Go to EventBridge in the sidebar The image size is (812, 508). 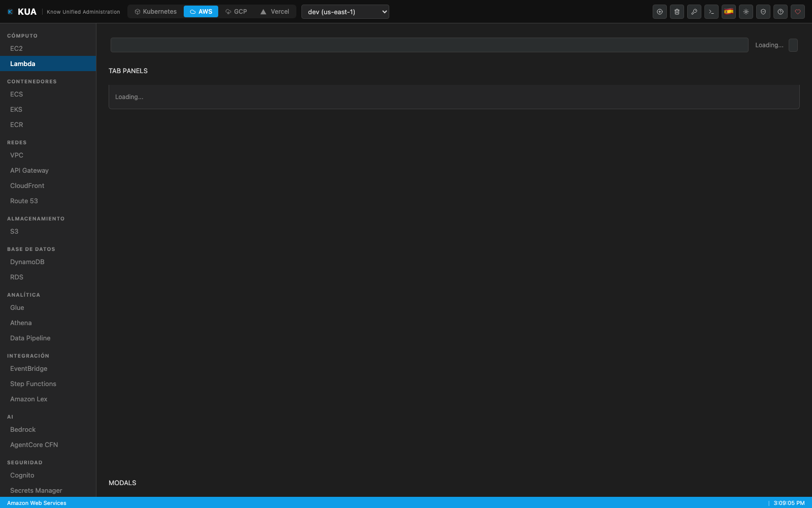click(x=48, y=369)
